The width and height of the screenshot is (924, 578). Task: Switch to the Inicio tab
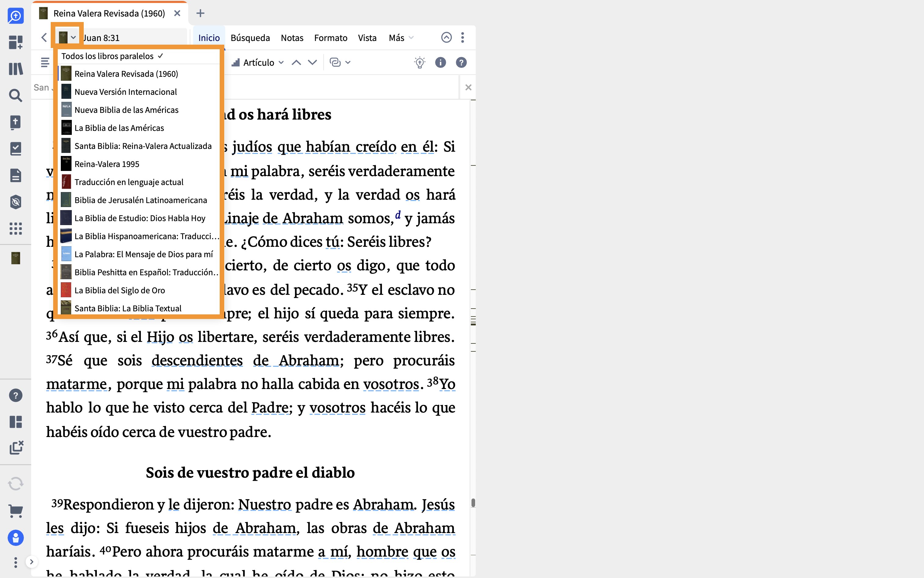[x=209, y=38]
